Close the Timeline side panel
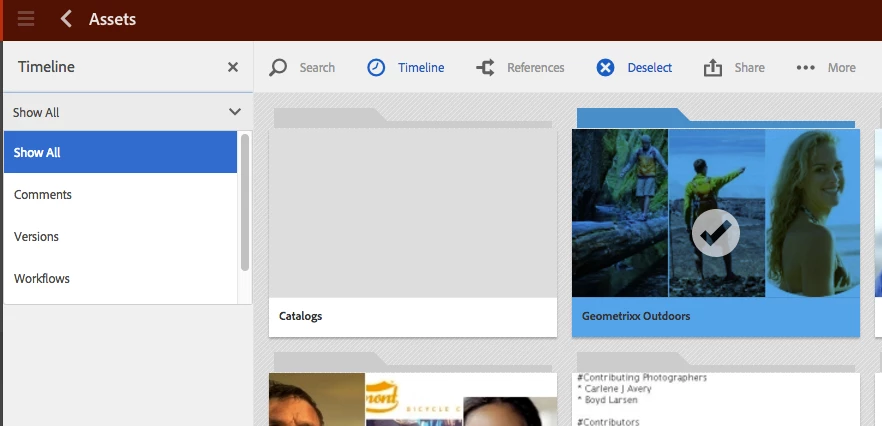 (x=233, y=67)
